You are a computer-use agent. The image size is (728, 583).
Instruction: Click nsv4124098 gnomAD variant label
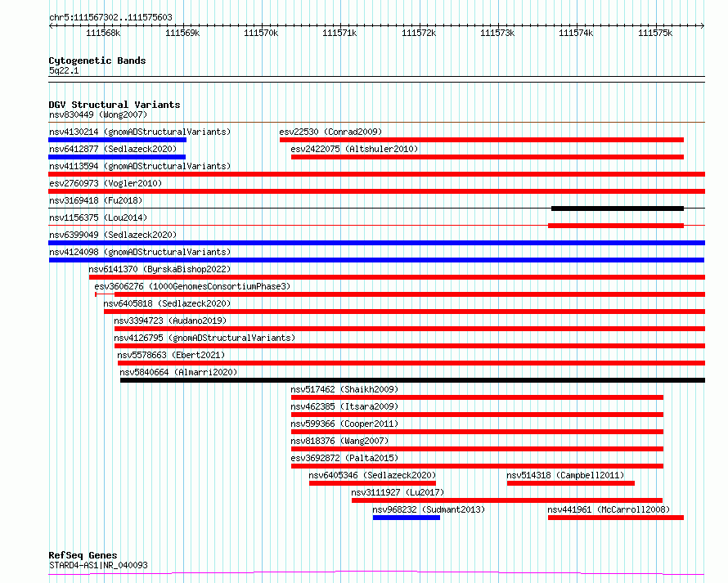click(x=140, y=252)
